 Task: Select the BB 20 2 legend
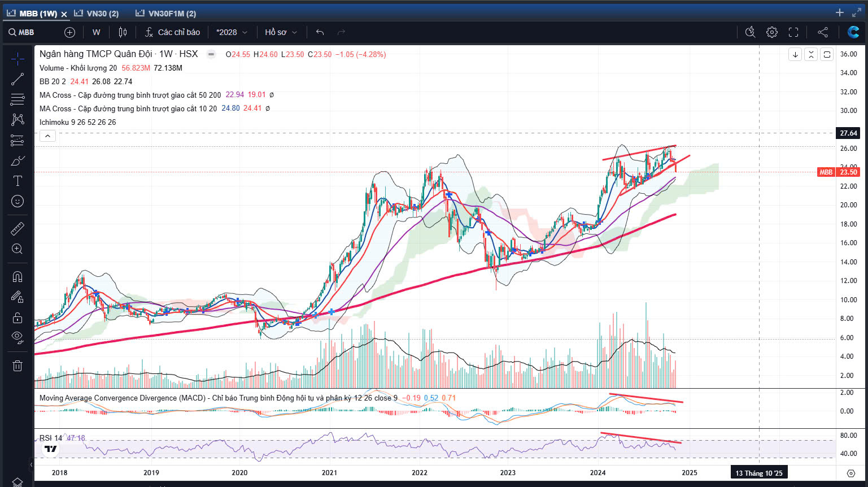53,81
